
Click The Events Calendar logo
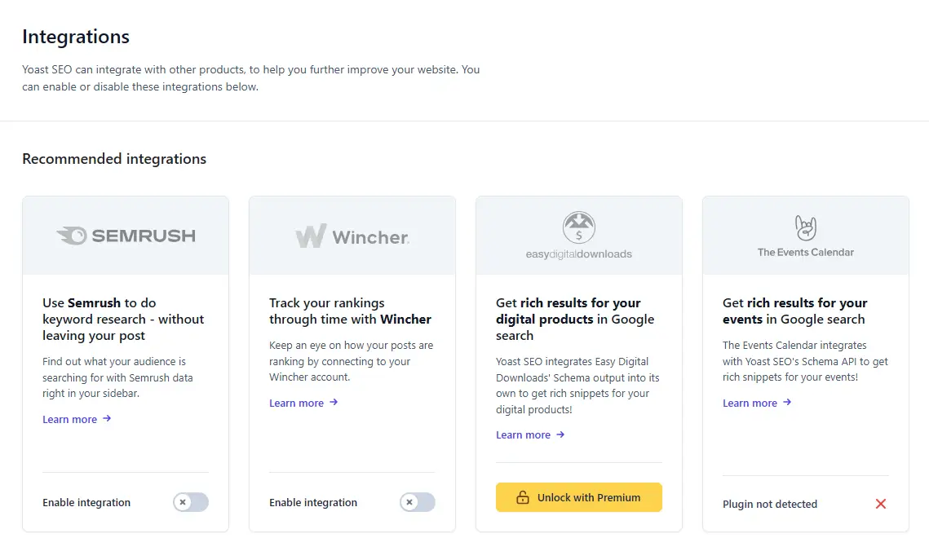805,228
